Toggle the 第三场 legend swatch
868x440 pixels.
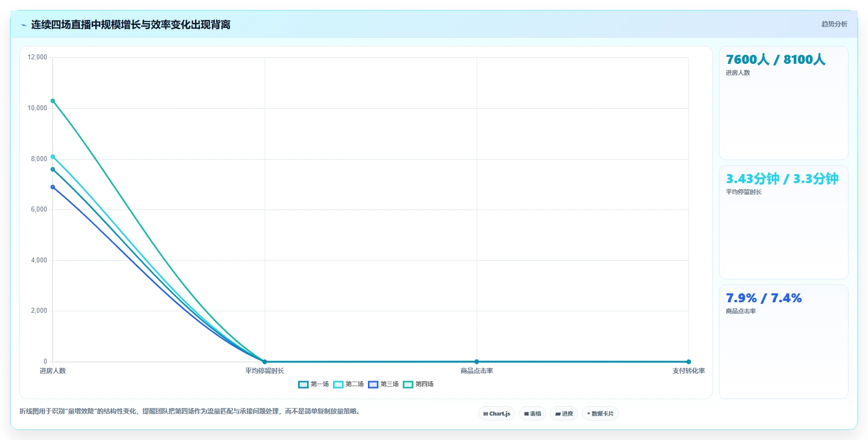[x=373, y=384]
